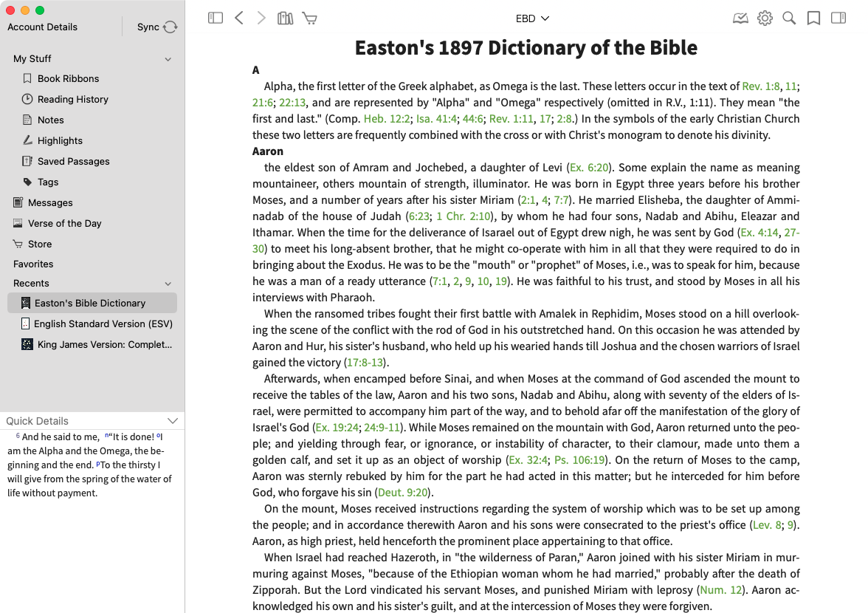This screenshot has height=613, width=868.
Task: Go back with the left arrow
Action: 239,18
